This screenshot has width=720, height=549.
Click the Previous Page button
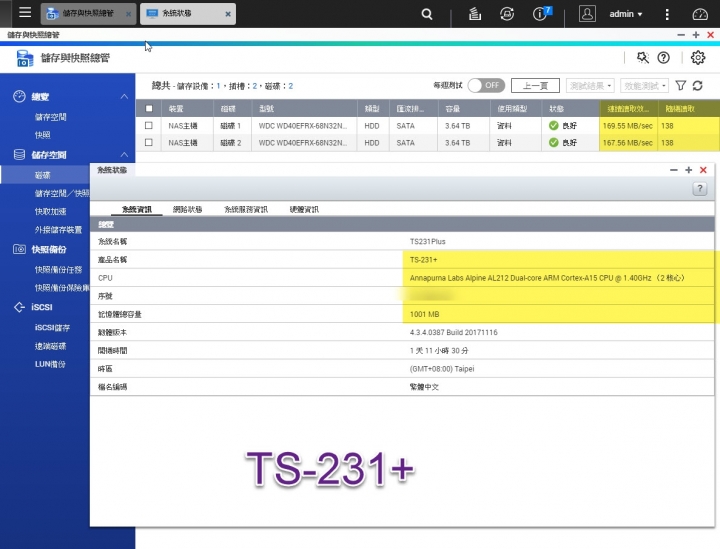(535, 86)
